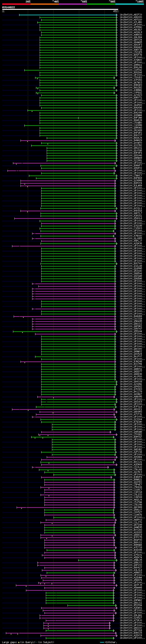The width and height of the screenshot is (146, 644).
Task: Select label UniRef100_C1HA76
Action: pos(131,515)
